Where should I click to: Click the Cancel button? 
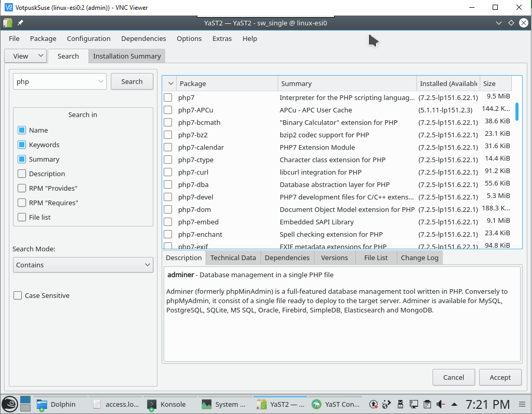tap(454, 377)
